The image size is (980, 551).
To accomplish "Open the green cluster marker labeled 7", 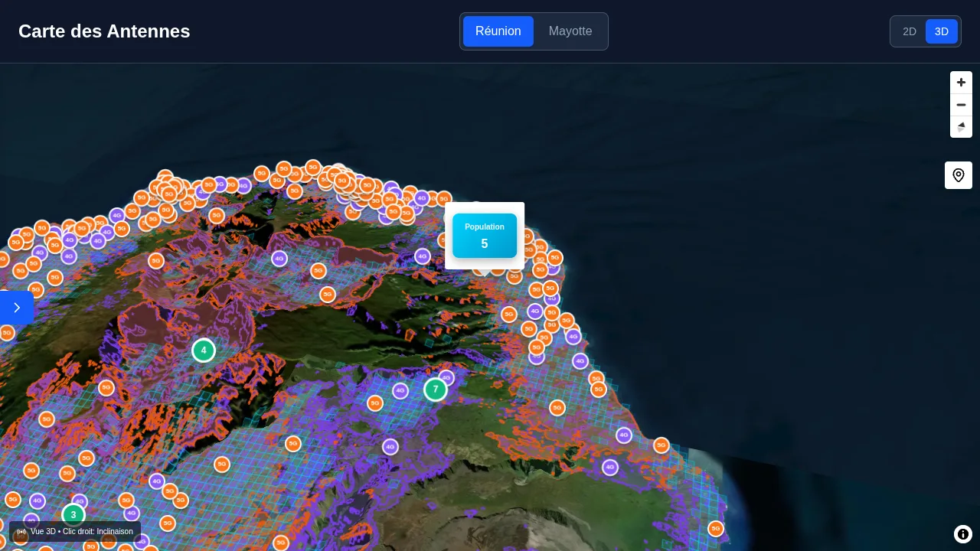I will pyautogui.click(x=436, y=390).
